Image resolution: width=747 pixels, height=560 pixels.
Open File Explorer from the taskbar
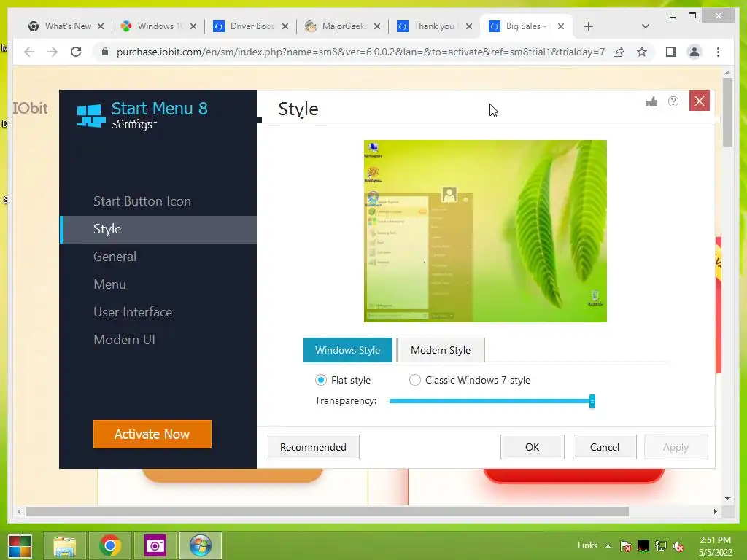tap(65, 545)
